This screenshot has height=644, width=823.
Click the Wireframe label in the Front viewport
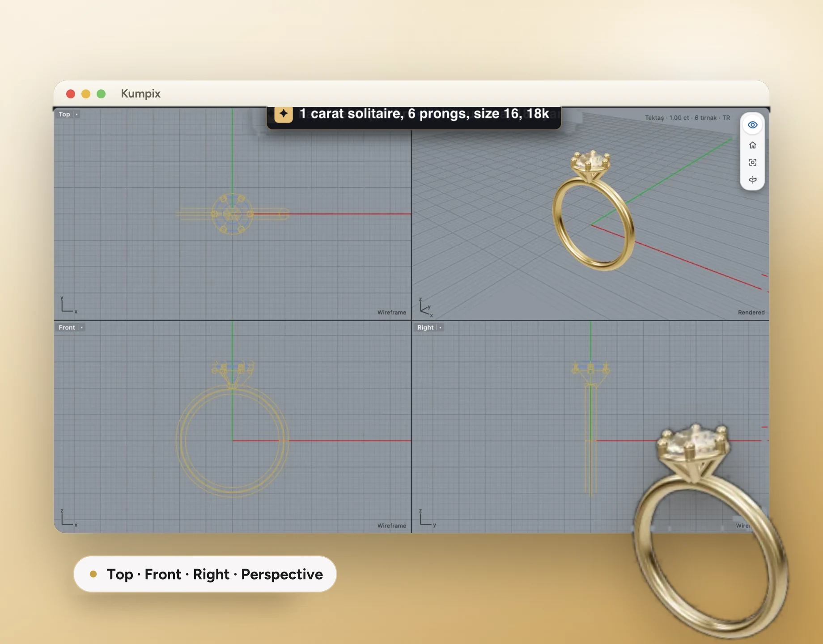pos(392,525)
